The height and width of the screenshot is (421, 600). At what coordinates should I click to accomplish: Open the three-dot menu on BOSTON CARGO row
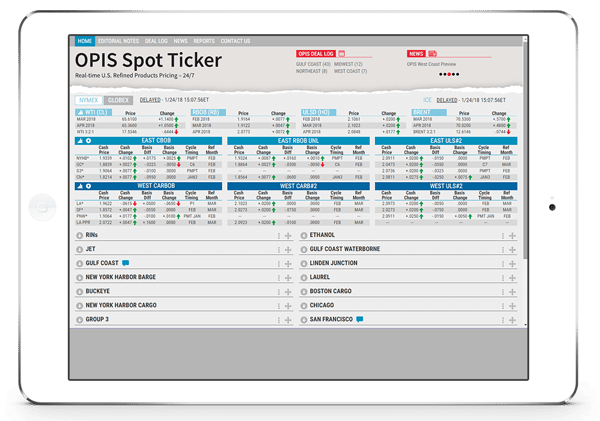503,292
